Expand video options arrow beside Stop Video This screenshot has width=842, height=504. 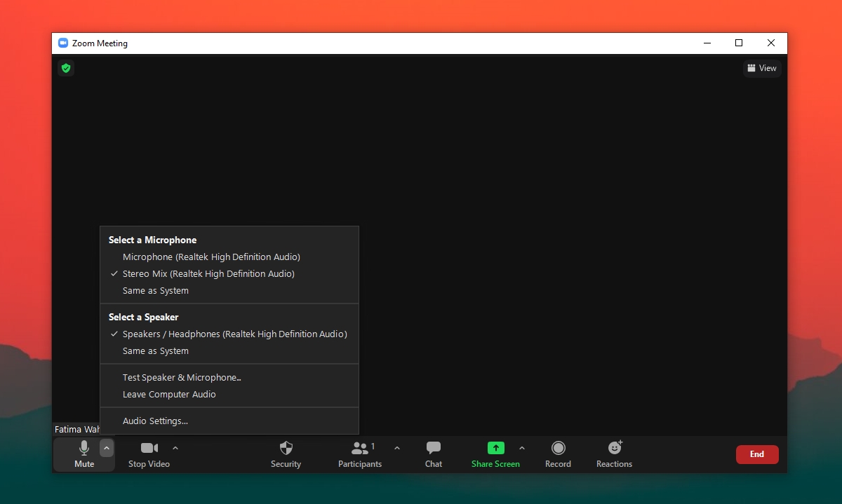click(x=175, y=448)
